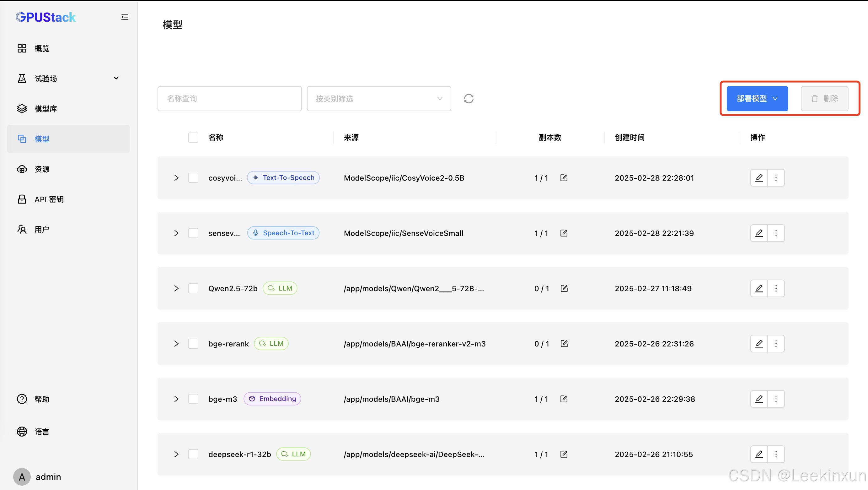868x490 pixels.
Task: Click the blue 部署模型 button
Action: point(757,99)
